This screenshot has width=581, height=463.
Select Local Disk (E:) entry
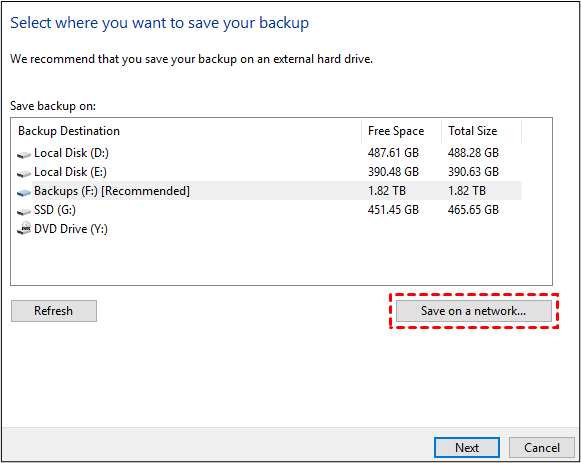tap(269, 172)
